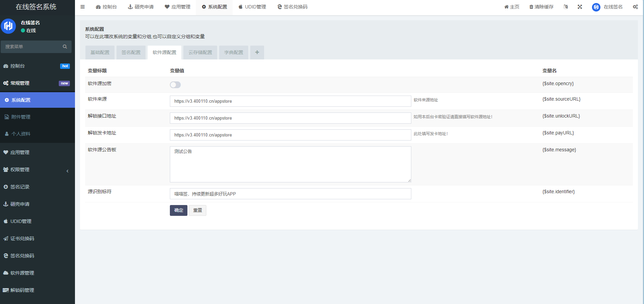Click the user avatar in top bar
644x304 pixels.
click(x=596, y=7)
